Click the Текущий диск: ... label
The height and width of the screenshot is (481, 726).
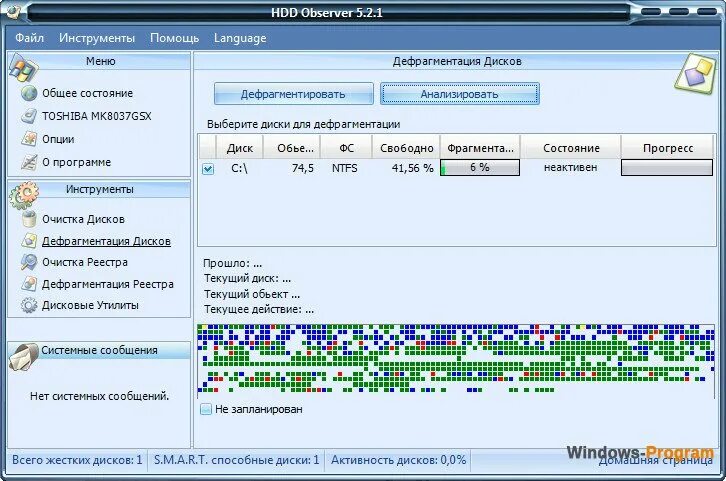coord(247,279)
